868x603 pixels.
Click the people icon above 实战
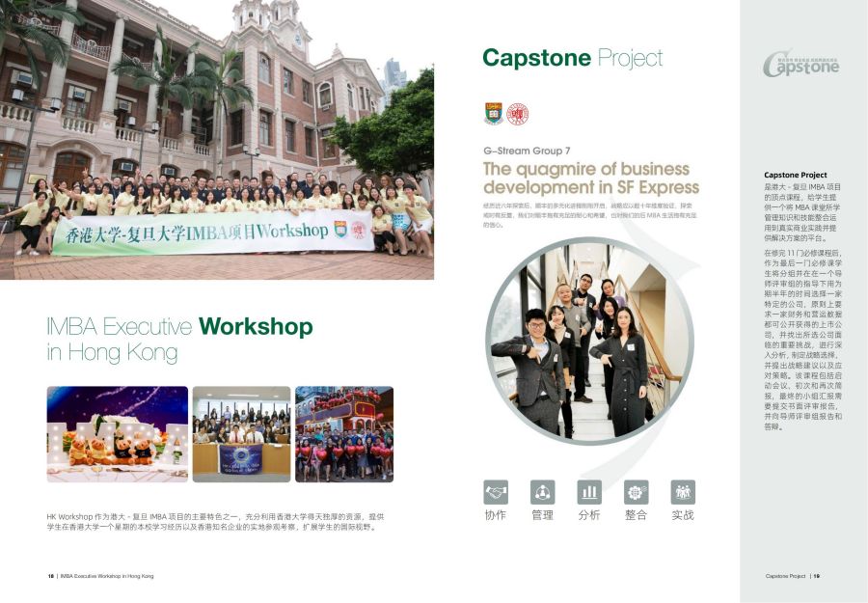[x=683, y=492]
